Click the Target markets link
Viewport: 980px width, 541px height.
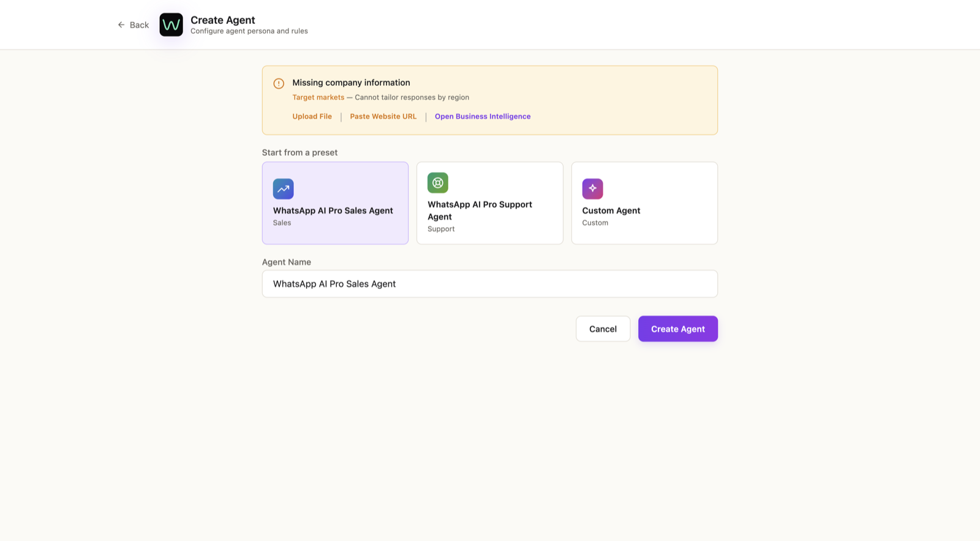tap(318, 97)
